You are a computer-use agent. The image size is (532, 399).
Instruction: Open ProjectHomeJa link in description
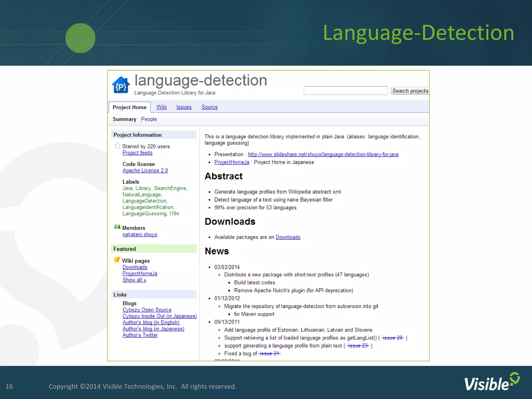tap(232, 162)
